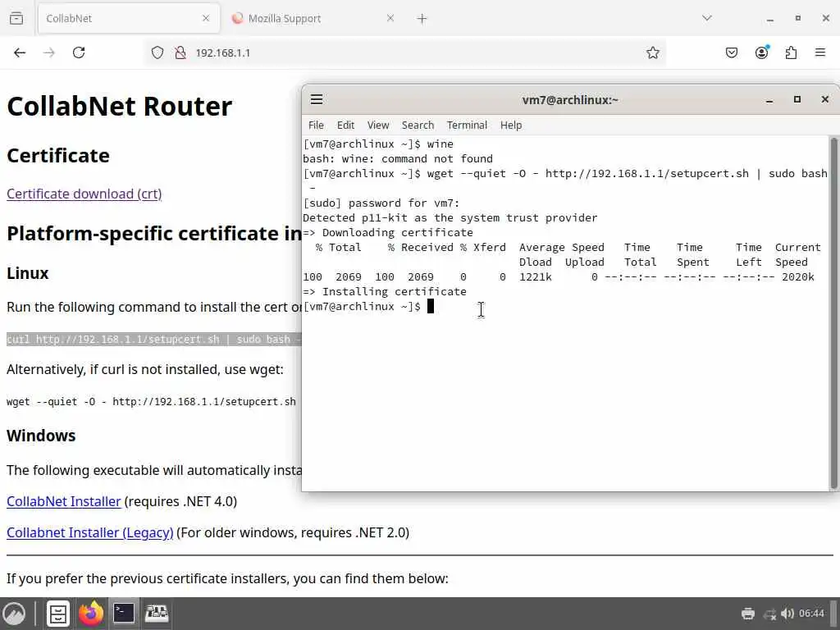840x630 pixels.
Task: Click the workspace switcher taskbar icon
Action: [x=157, y=614]
